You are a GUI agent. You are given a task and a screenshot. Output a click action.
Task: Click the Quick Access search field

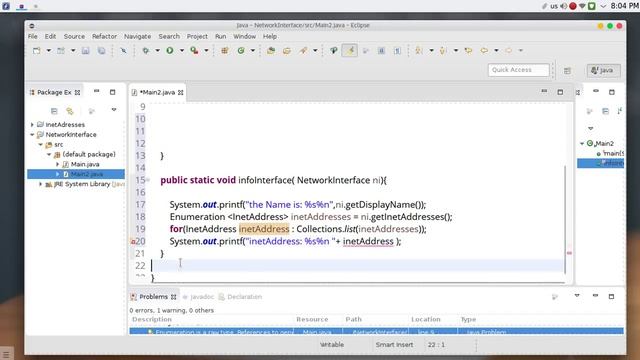pos(518,70)
